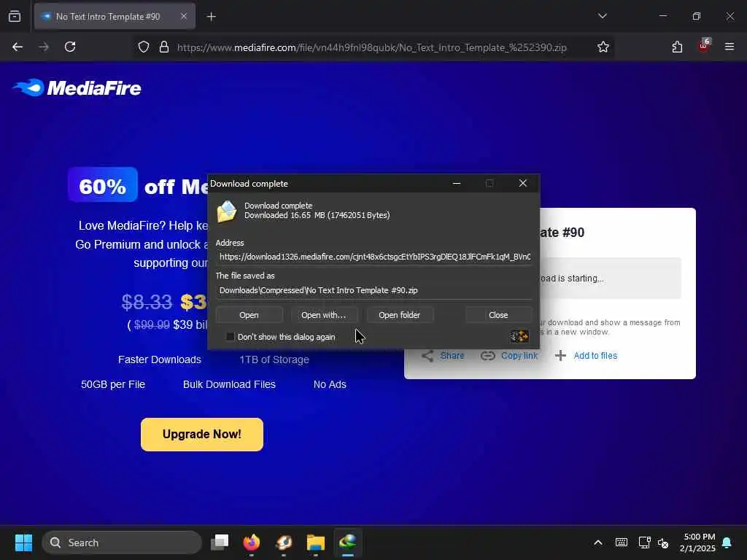747x560 pixels.
Task: Enable Don't show this dialog again checkbox
Action: pos(230,337)
